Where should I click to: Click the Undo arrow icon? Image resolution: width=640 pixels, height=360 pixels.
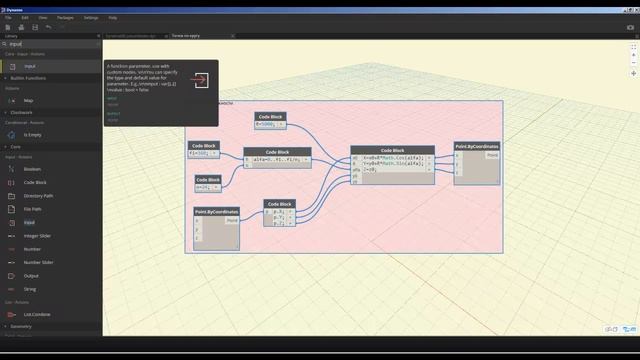[49, 27]
